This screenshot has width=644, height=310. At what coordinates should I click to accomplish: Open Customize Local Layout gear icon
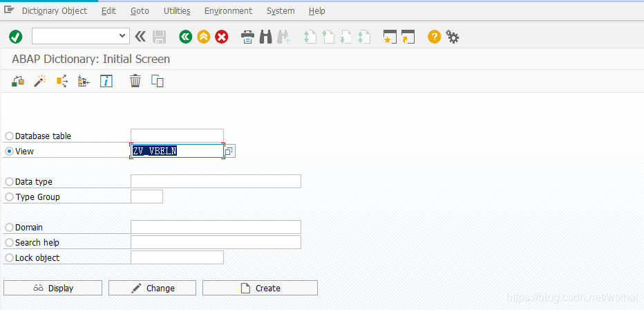(x=452, y=37)
